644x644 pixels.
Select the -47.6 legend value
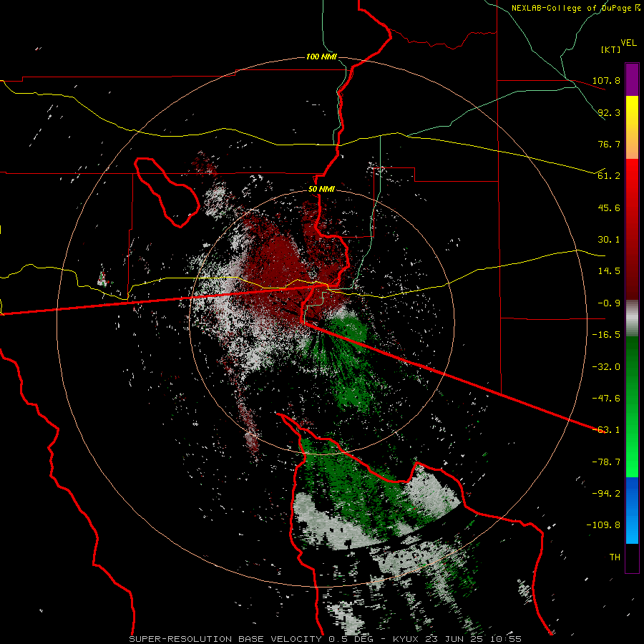tap(606, 399)
